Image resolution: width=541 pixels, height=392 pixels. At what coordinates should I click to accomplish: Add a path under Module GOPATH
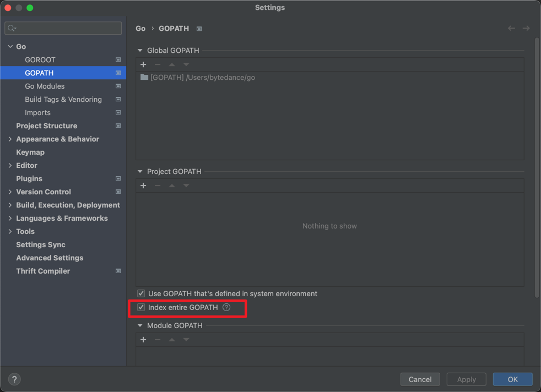(143, 340)
